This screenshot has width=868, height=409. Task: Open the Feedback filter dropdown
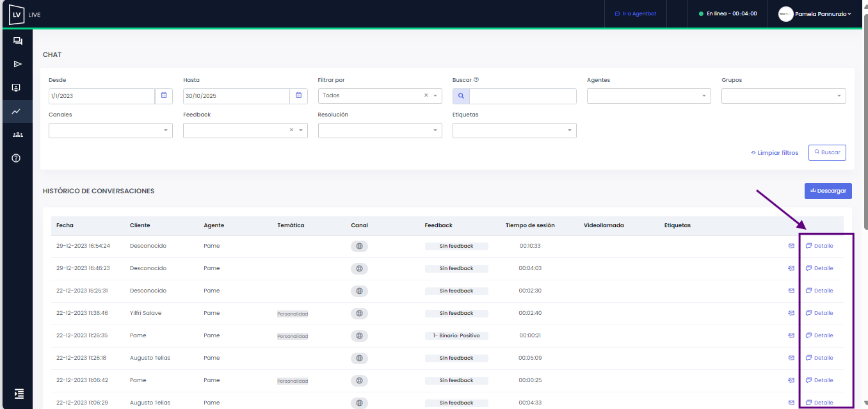pos(245,131)
